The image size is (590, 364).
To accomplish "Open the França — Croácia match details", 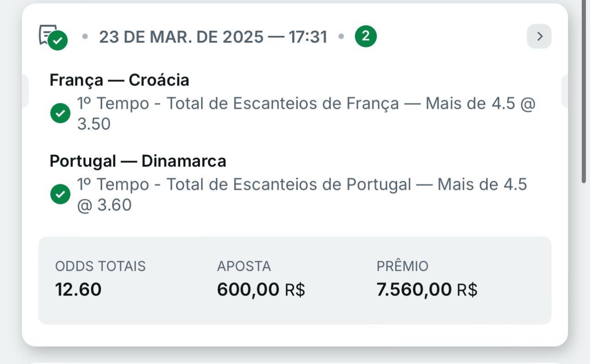I will 120,80.
